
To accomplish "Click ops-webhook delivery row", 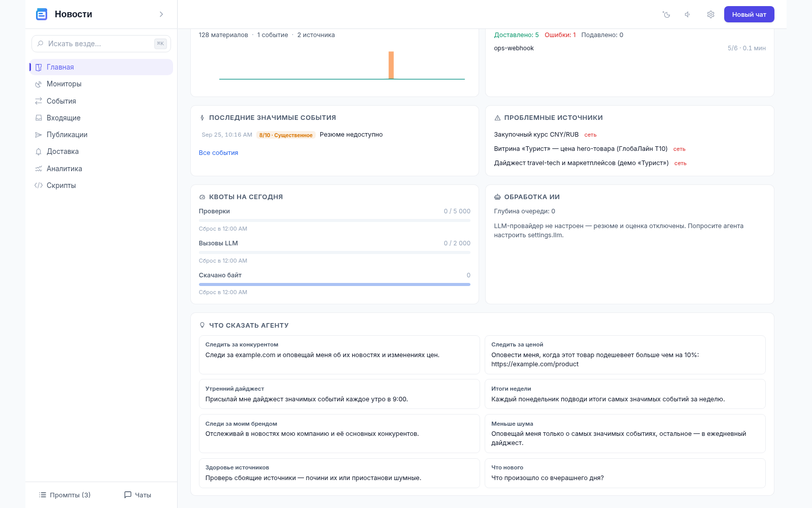I will 630,48.
